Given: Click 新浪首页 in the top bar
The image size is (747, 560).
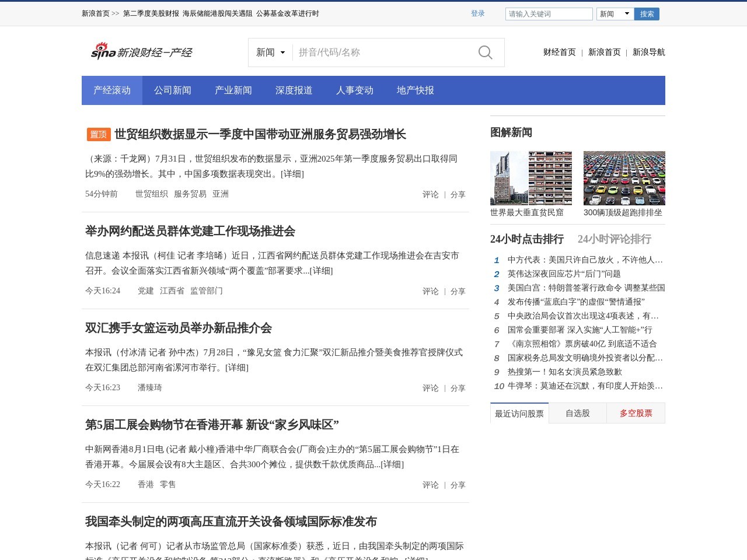Looking at the screenshot, I should pyautogui.click(x=96, y=13).
